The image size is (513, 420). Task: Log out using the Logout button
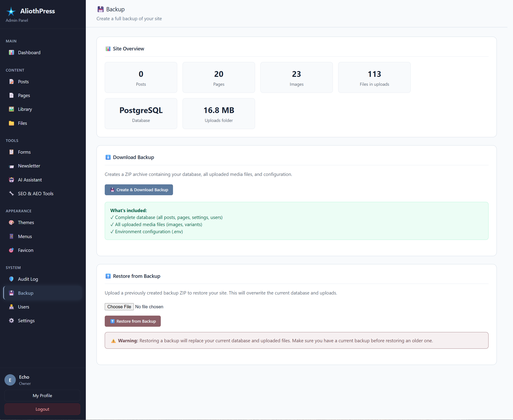point(42,409)
